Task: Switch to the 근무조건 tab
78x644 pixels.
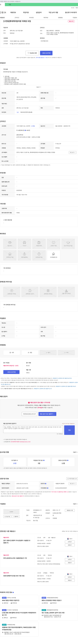Action: click(x=17, y=18)
